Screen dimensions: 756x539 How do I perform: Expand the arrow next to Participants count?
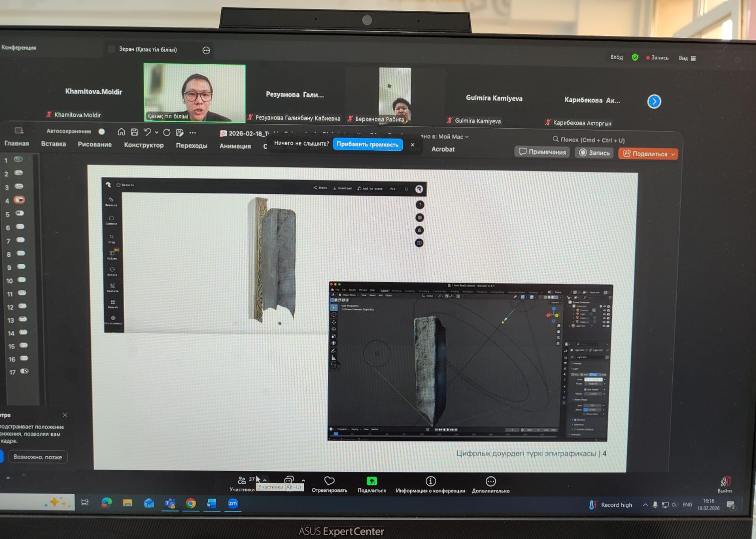(265, 480)
